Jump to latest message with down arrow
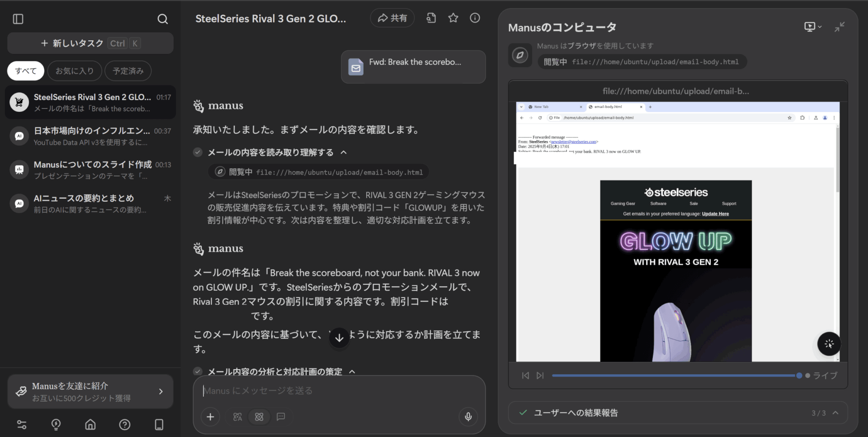 (339, 338)
